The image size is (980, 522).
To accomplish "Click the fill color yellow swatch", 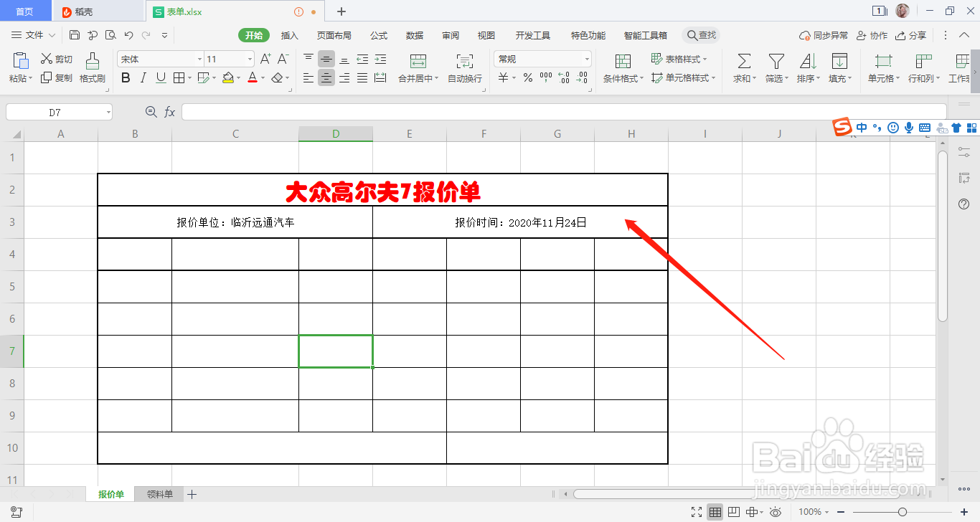I will [228, 77].
